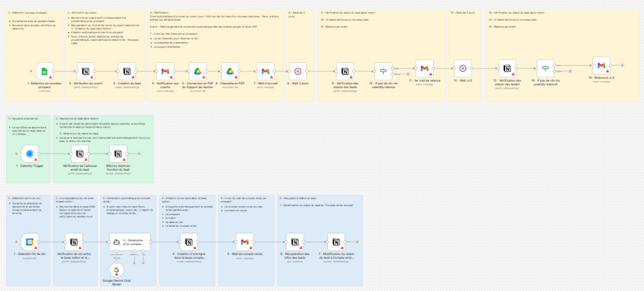This screenshot has width=644, height=291.
Task: Open '7 - Modification du statut du lead' node
Action: (336, 242)
